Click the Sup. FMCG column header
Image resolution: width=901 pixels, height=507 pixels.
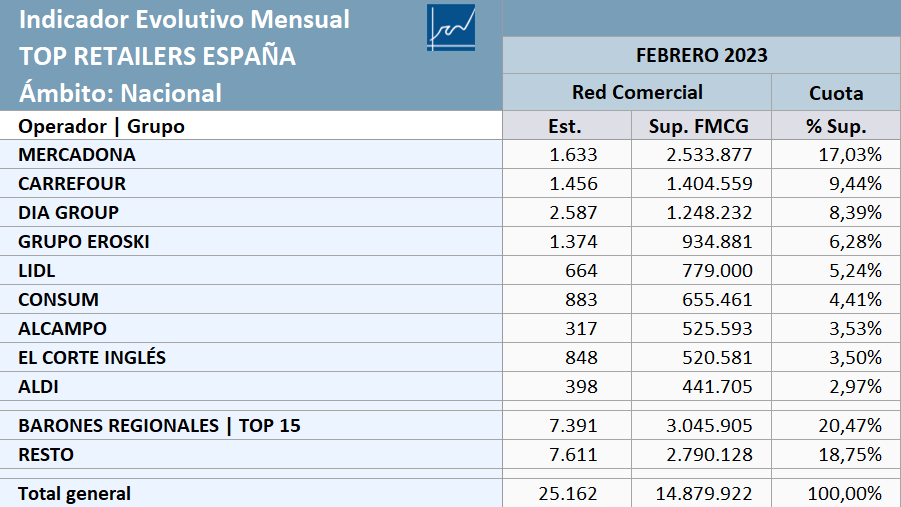[x=701, y=125]
